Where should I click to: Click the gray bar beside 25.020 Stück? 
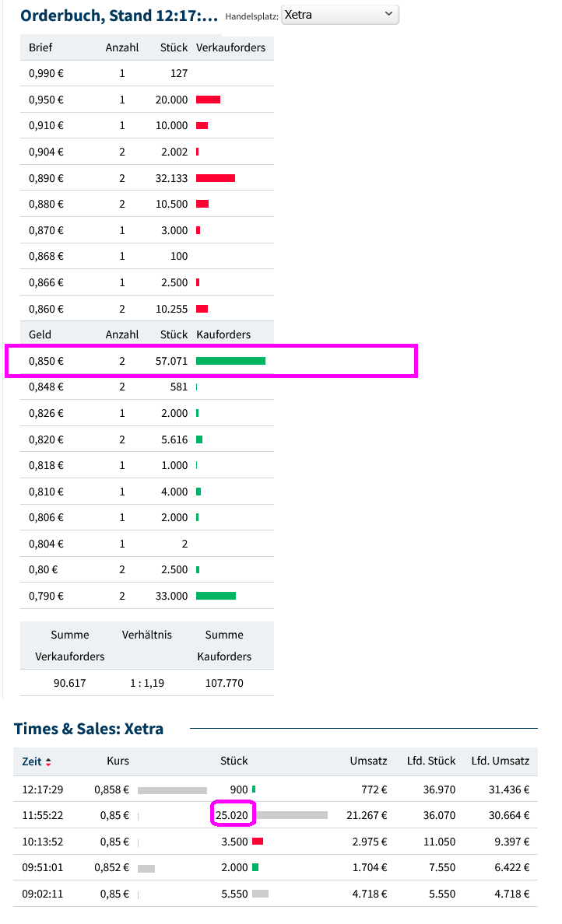(292, 815)
